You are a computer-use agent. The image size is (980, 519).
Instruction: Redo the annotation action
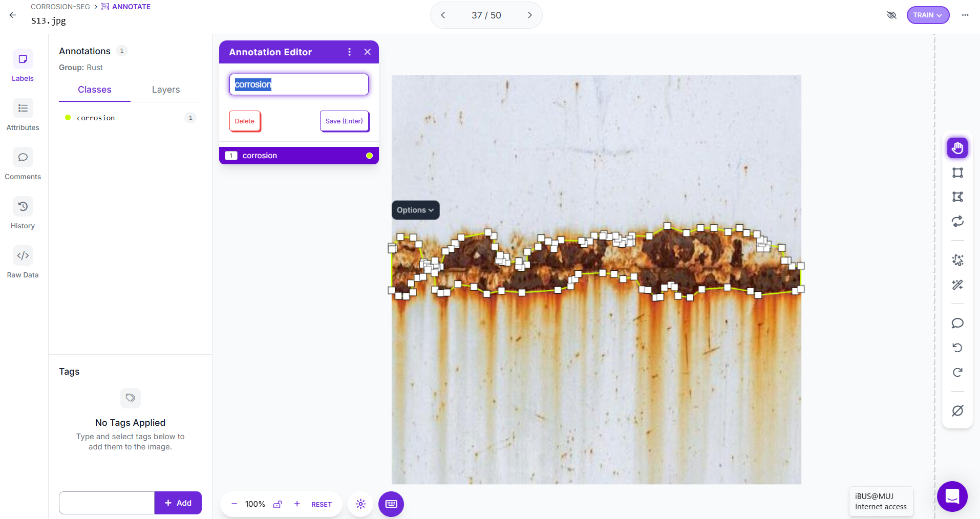click(957, 373)
